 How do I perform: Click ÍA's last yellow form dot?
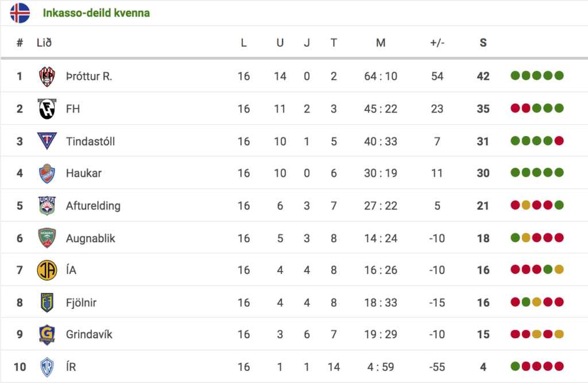[x=559, y=269]
